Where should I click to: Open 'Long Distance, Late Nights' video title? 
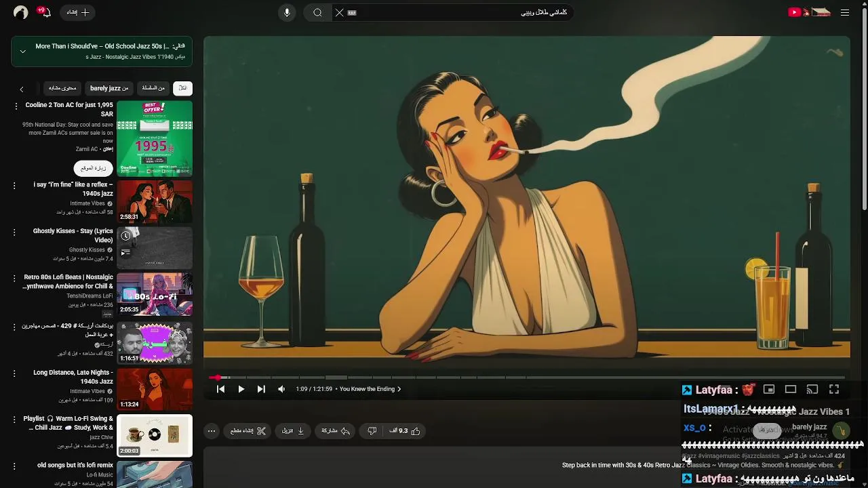[x=73, y=377]
